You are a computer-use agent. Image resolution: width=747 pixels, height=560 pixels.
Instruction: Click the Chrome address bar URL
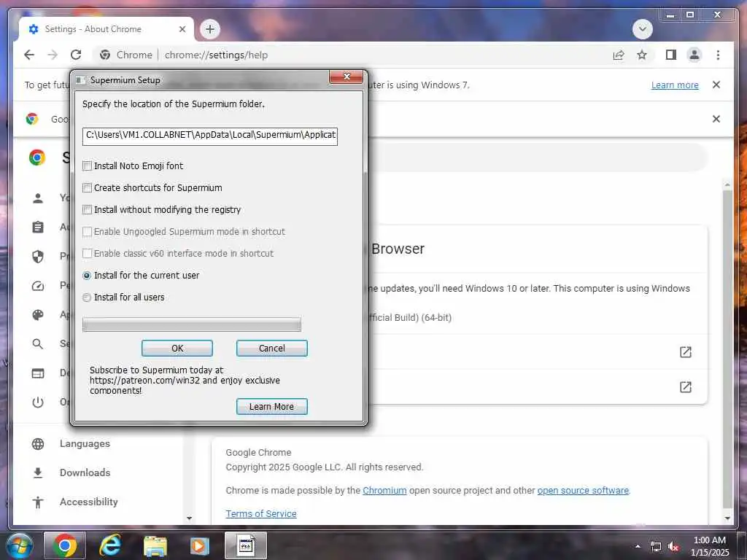(216, 55)
